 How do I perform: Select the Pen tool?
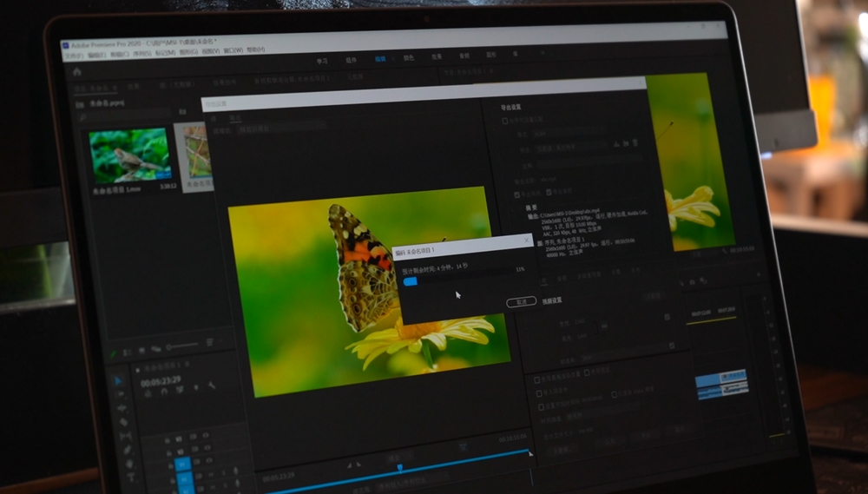click(x=128, y=450)
